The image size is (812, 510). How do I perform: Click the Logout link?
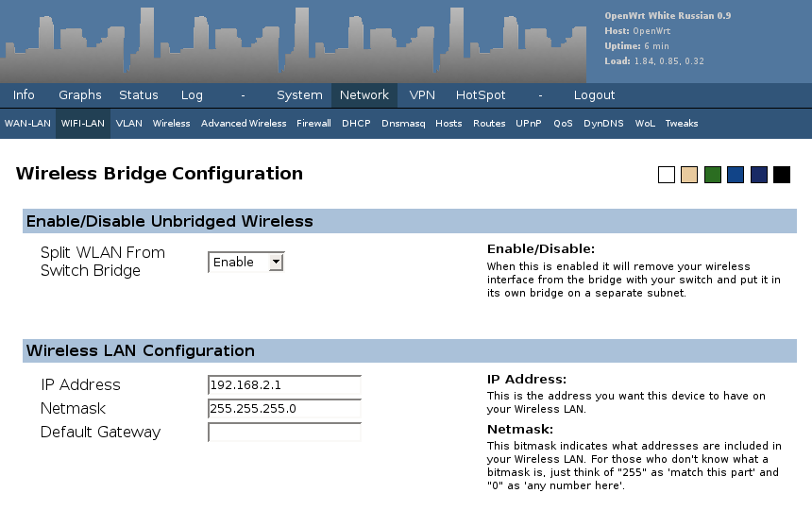click(594, 95)
